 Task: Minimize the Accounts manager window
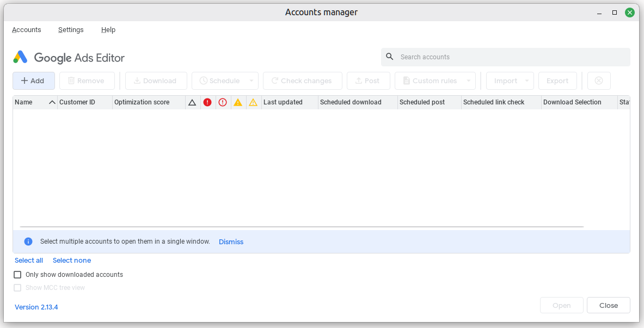(600, 13)
